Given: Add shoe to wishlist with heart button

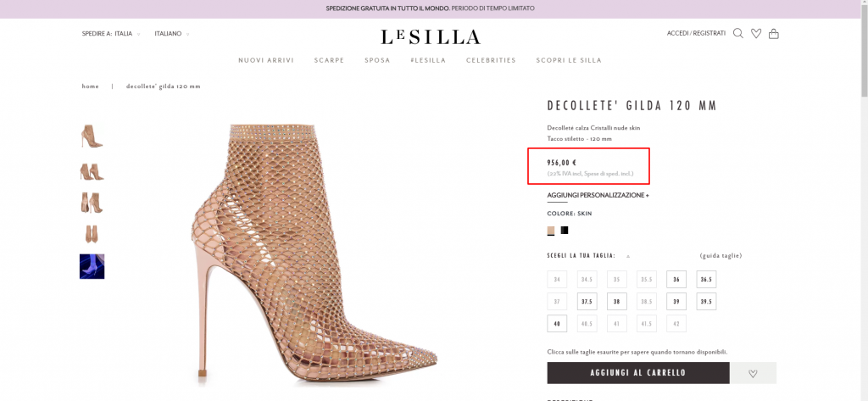Looking at the screenshot, I should tap(753, 373).
